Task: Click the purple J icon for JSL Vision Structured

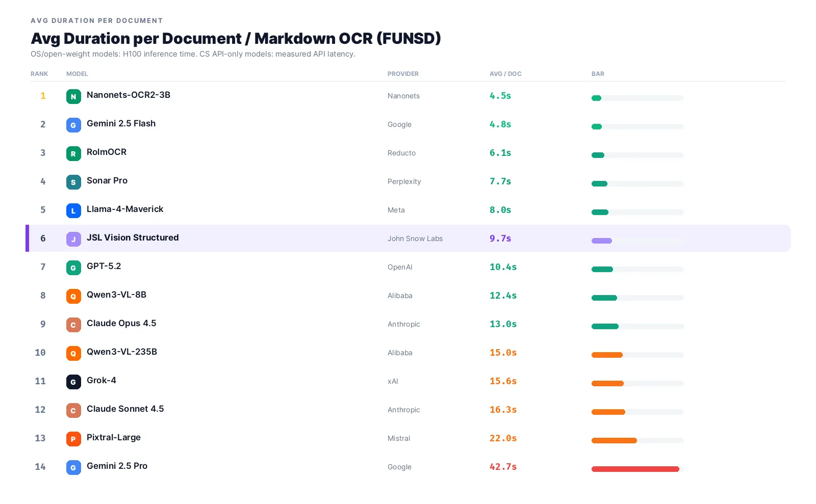Action: point(73,239)
